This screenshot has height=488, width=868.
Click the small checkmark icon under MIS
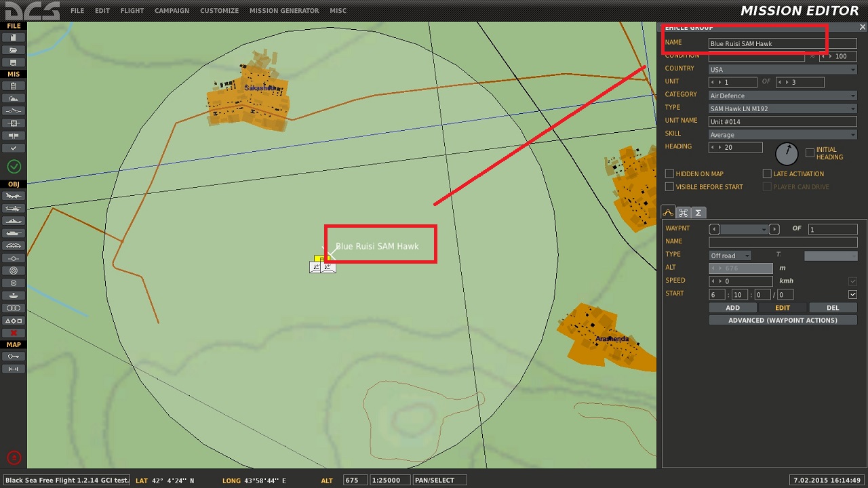point(14,148)
